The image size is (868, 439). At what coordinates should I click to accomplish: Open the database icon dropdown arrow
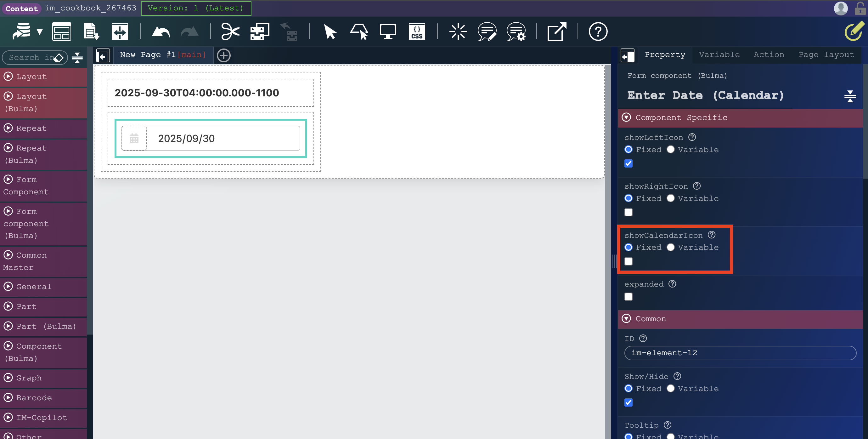tap(40, 32)
